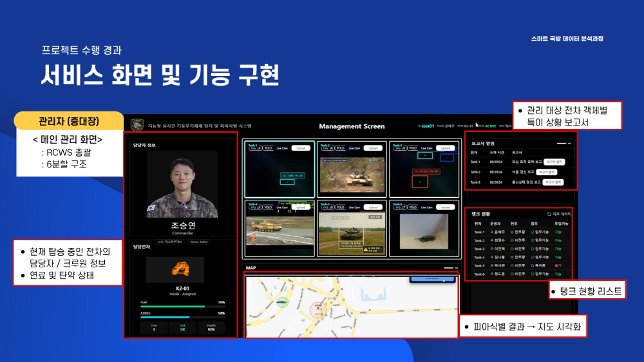
Task: Click the FPS badge on Tank-6 feed
Action: (x=400, y=207)
